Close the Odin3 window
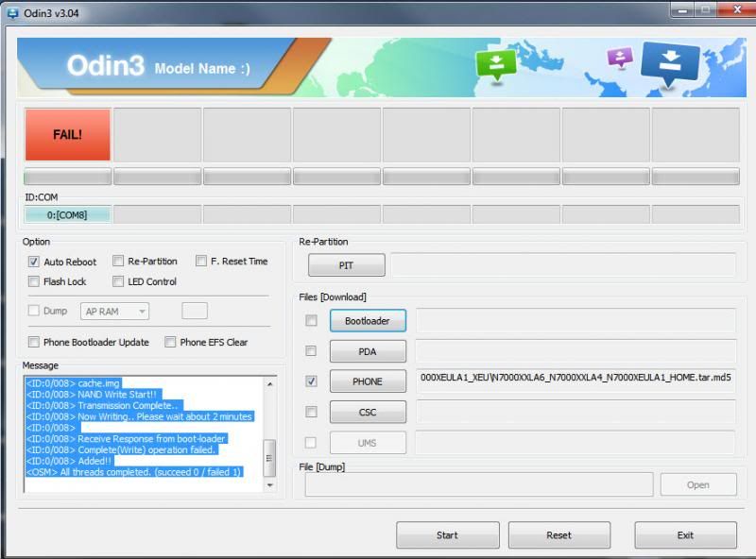 coord(736,10)
